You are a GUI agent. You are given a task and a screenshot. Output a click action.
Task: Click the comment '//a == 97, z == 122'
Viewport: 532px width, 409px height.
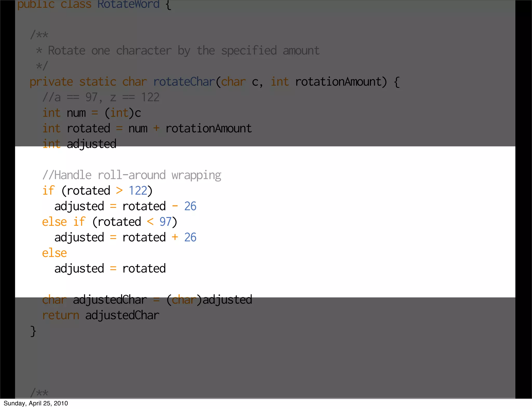point(101,97)
